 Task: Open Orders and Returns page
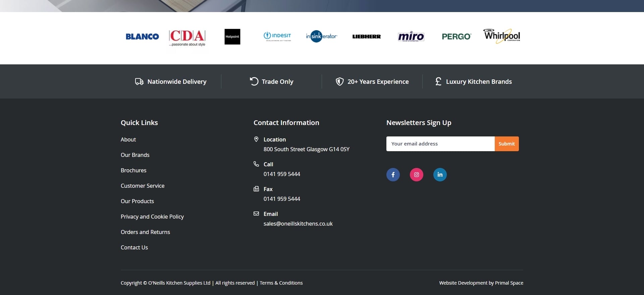145,232
